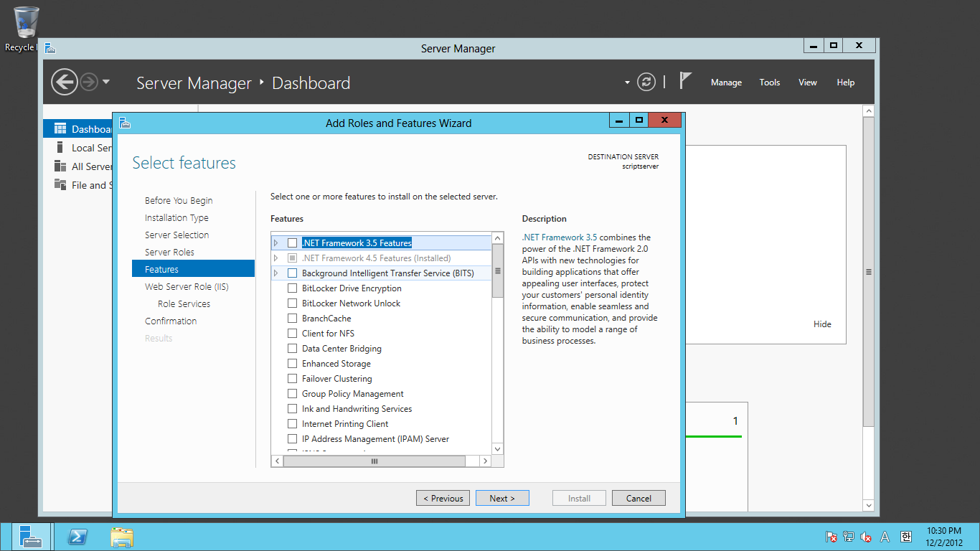
Task: Click the features list horizontal scrollbar thumb
Action: (374, 461)
